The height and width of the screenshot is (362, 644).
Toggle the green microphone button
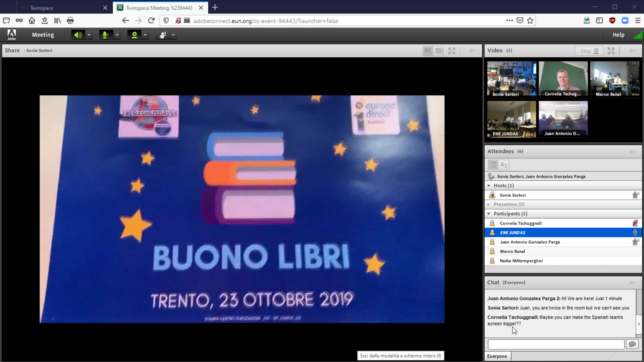pos(105,35)
